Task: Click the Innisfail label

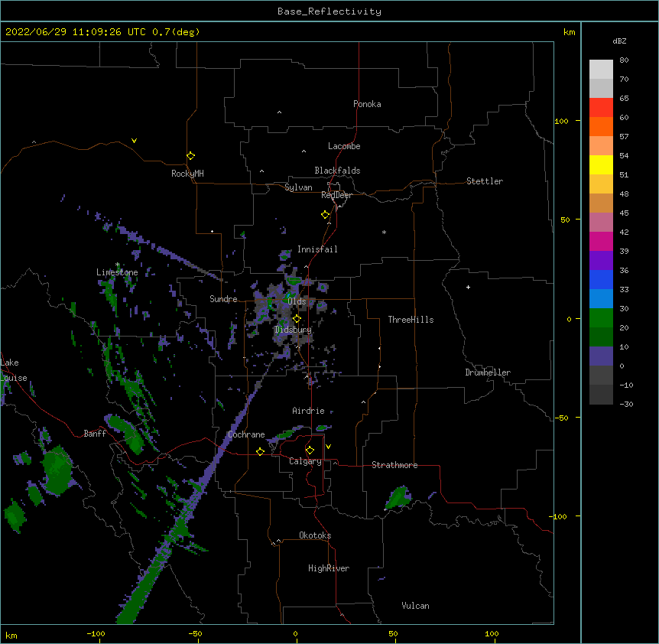Action: click(x=317, y=249)
